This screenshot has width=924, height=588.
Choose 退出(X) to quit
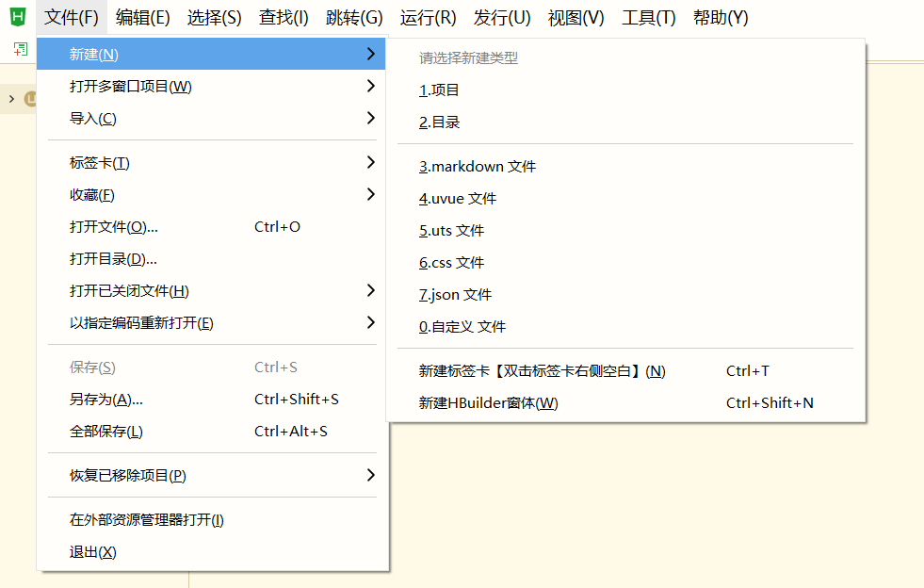coord(211,552)
